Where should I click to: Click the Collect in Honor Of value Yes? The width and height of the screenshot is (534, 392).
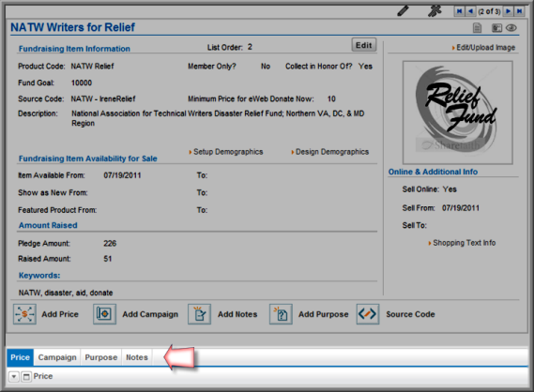(x=365, y=67)
